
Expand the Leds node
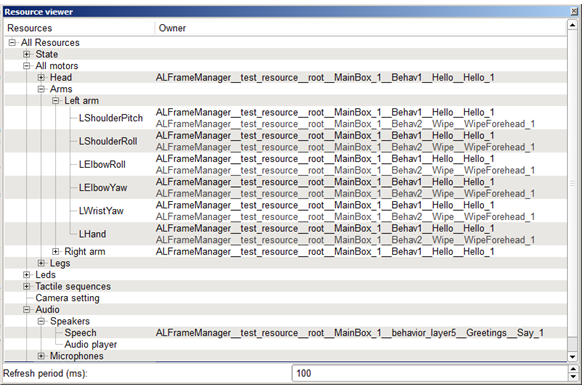click(x=27, y=275)
